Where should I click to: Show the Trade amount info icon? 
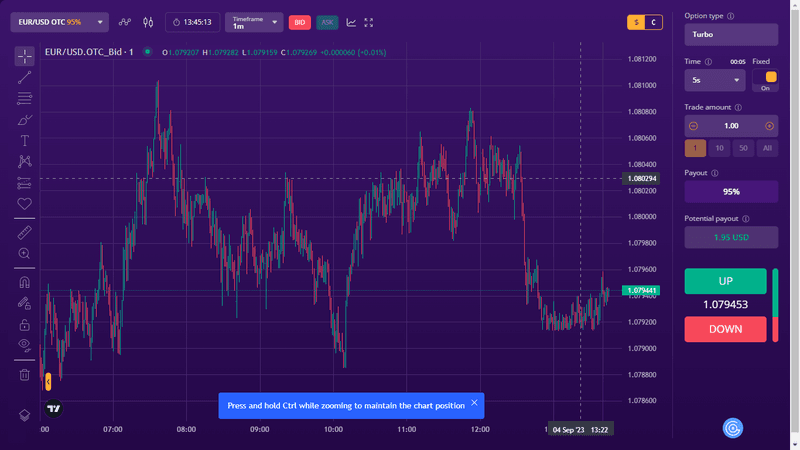pyautogui.click(x=738, y=108)
